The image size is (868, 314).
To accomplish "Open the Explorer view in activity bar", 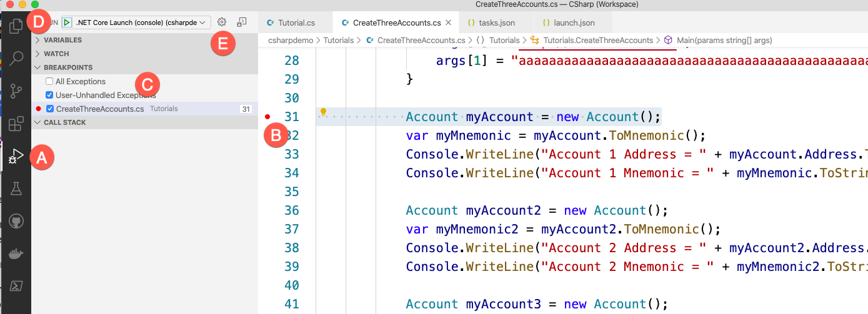I will (x=15, y=27).
